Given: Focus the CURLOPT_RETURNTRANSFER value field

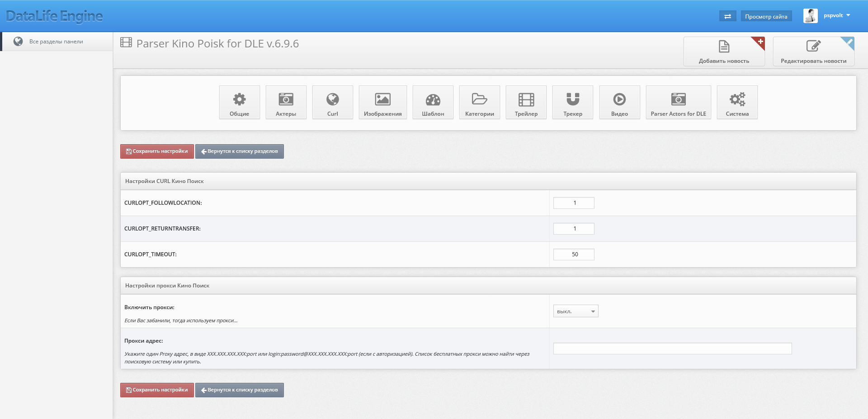Looking at the screenshot, I should click(574, 229).
